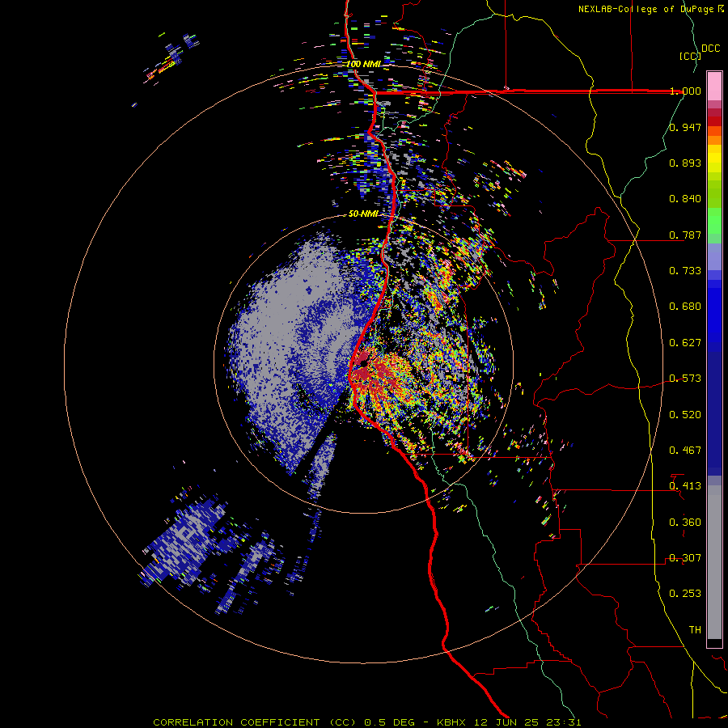
Task: Click the 100 NMI range ring label
Action: click(x=363, y=64)
